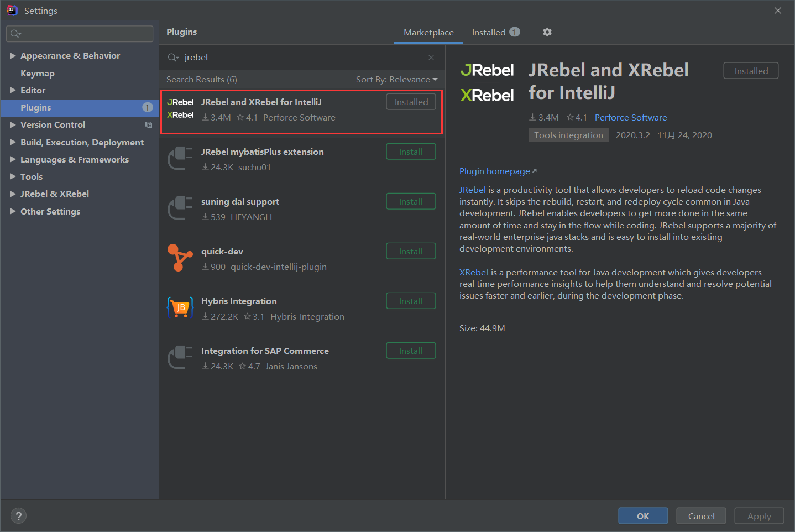Expand the Tools settings node
Screen dimensions: 795x532
[x=13, y=176]
